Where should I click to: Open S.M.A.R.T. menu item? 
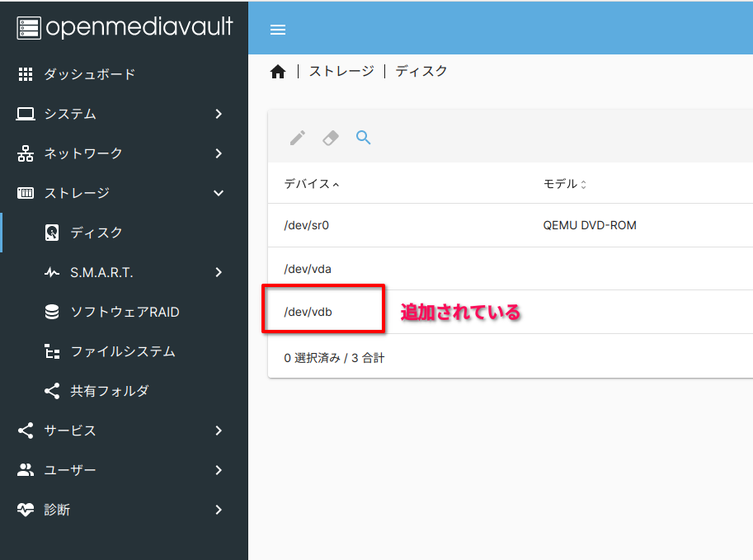[124, 272]
